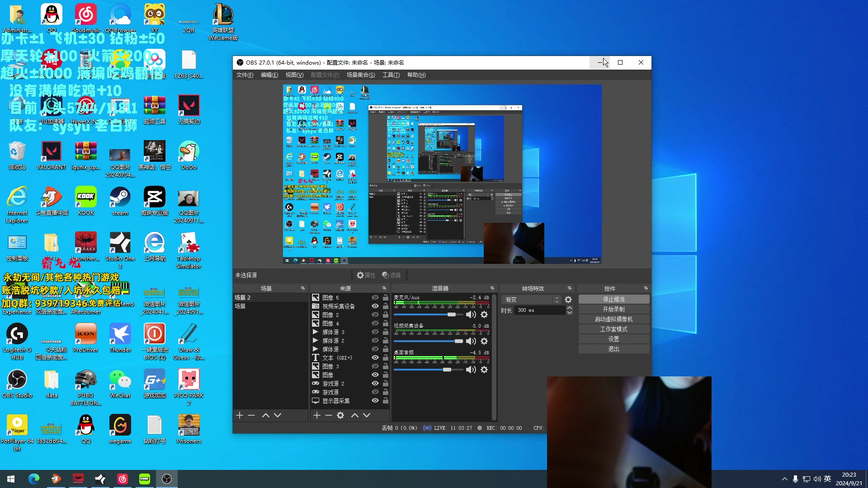Viewport: 868px width, 488px height.
Task: Open 场景集合(S) menu
Action: (x=360, y=75)
